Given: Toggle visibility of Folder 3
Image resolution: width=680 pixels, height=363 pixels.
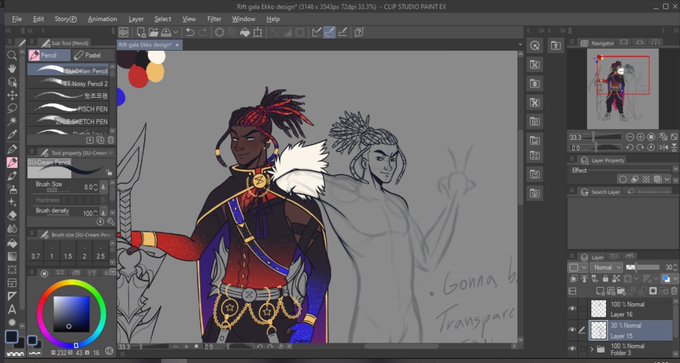Looking at the screenshot, I should tap(572, 348).
